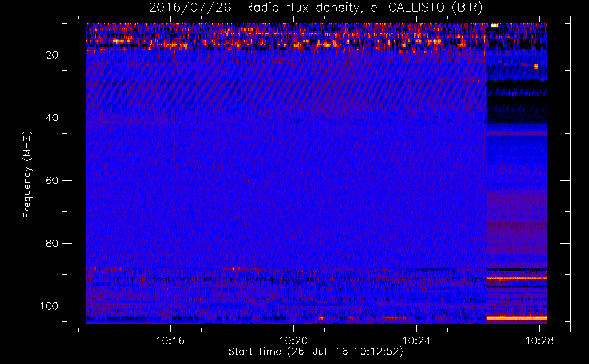Click the 10:16 time tick label
The height and width of the screenshot is (364, 589).
170,341
